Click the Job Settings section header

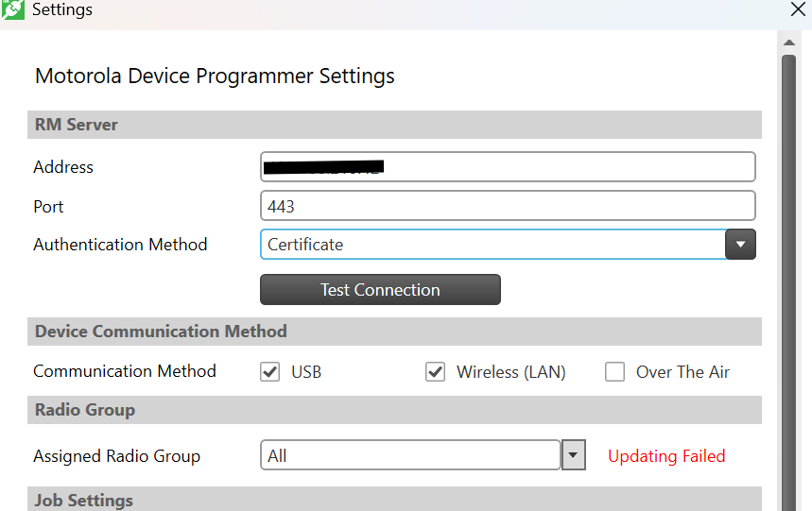(x=394, y=499)
